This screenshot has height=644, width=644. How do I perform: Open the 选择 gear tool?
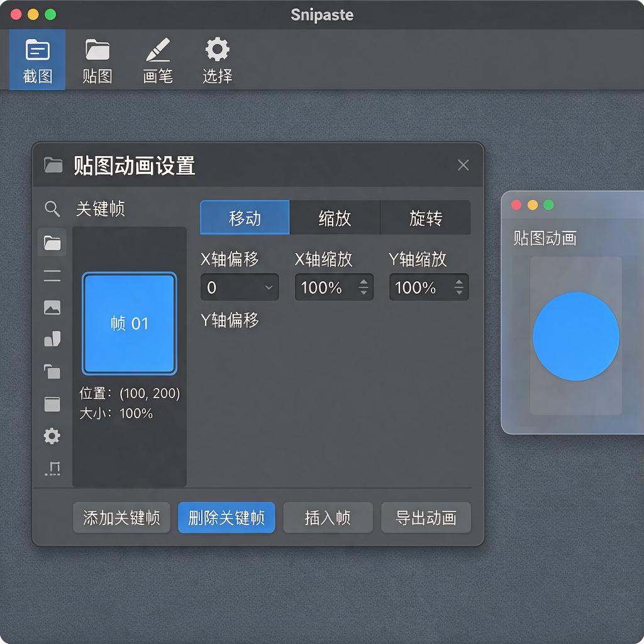(x=217, y=60)
